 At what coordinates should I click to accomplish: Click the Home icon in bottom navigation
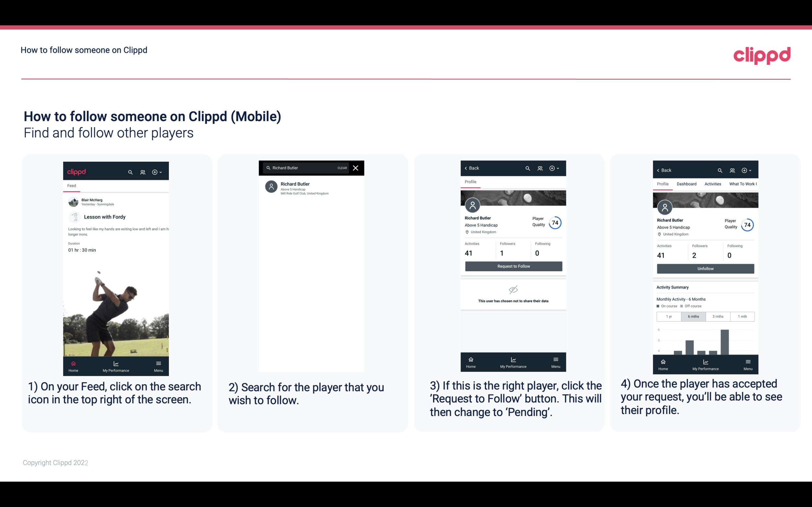coord(73,363)
